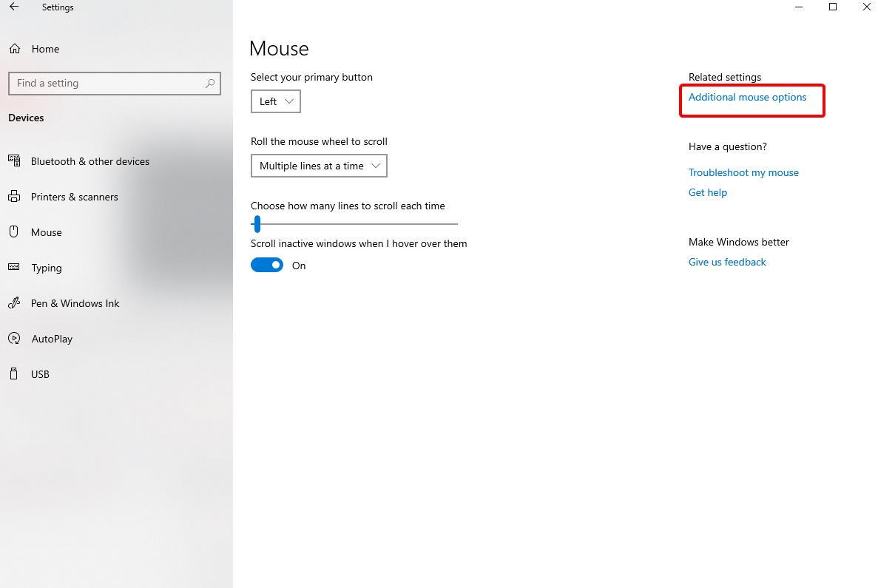This screenshot has width=878, height=588.
Task: Focus the Find a setting field
Action: [115, 84]
